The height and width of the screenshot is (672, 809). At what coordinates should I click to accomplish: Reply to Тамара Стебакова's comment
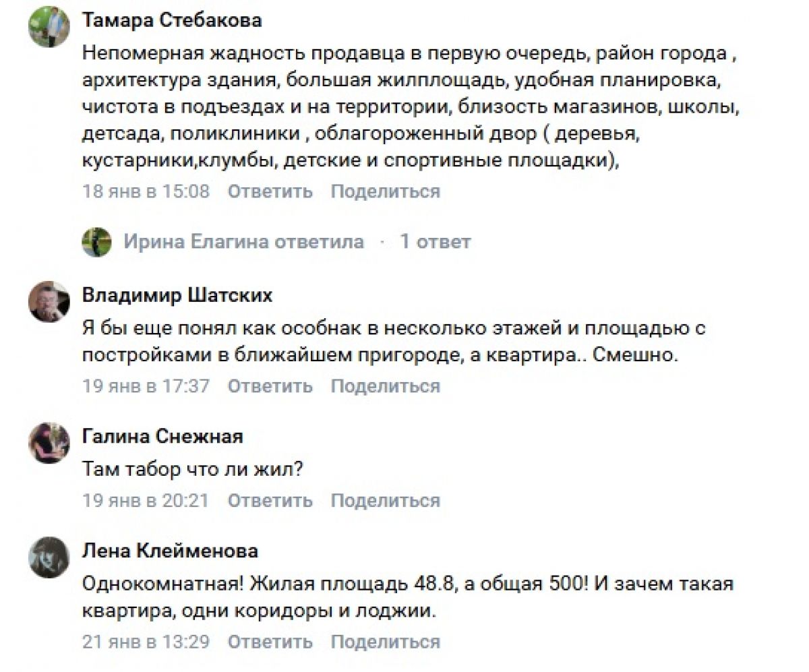270,191
